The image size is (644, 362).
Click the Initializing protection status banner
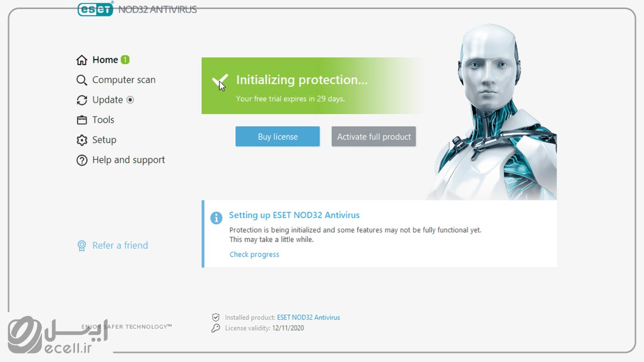313,85
